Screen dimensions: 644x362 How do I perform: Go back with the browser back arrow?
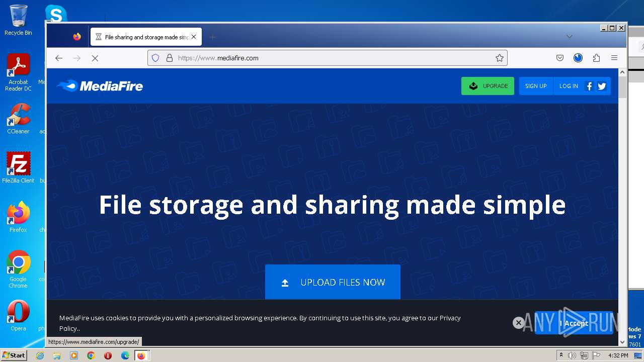coord(59,58)
